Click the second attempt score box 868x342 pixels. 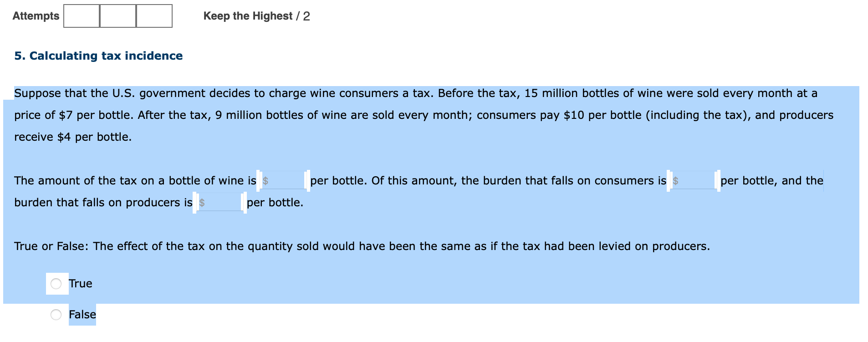tap(117, 16)
